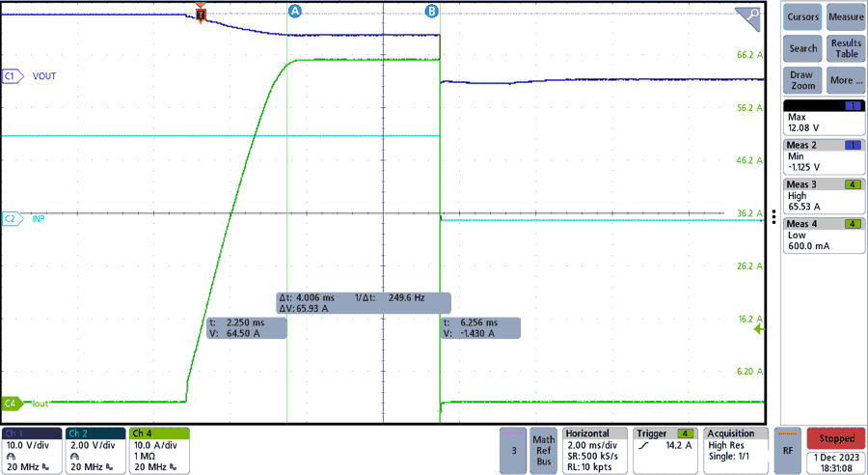Open the Trigger settings badge
This screenshot has height=475, width=868.
point(665,450)
